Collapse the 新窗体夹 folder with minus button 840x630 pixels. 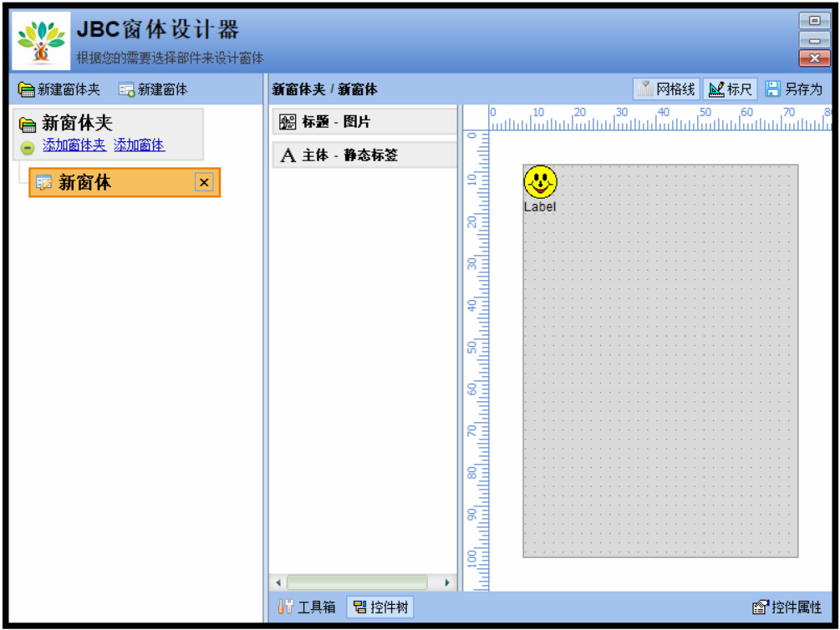pyautogui.click(x=28, y=147)
